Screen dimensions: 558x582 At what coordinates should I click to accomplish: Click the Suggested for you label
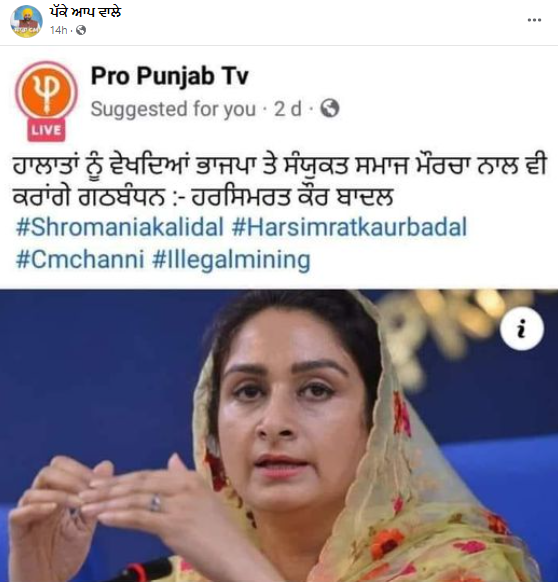(173, 109)
